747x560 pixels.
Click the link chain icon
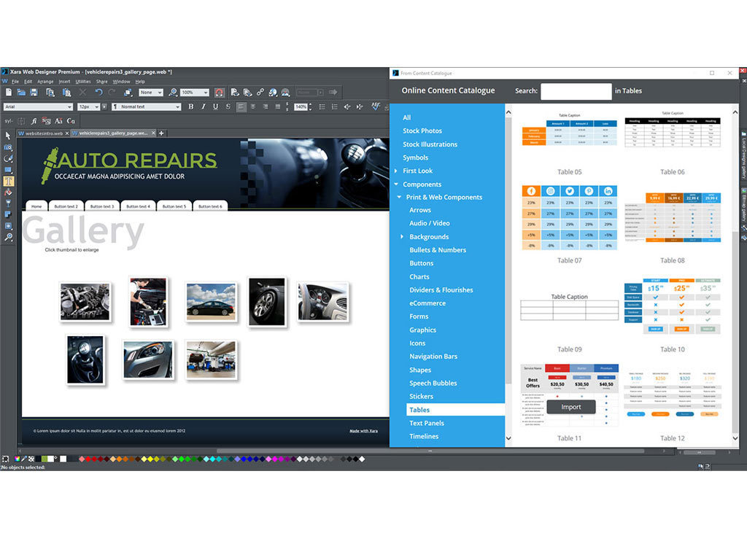pos(260,93)
